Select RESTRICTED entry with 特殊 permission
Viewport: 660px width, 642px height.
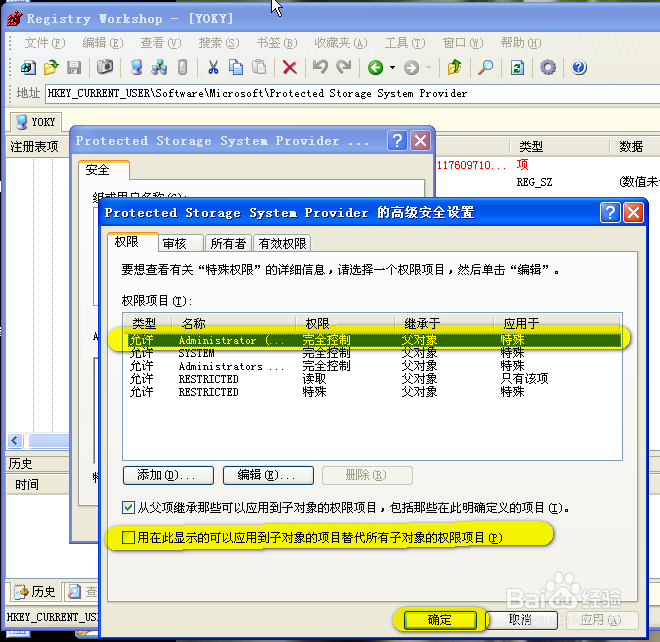click(374, 392)
